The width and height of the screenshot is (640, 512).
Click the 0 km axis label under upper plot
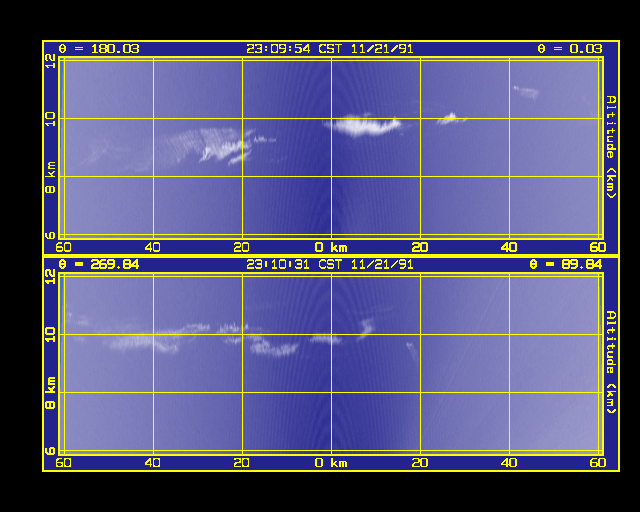pos(331,247)
